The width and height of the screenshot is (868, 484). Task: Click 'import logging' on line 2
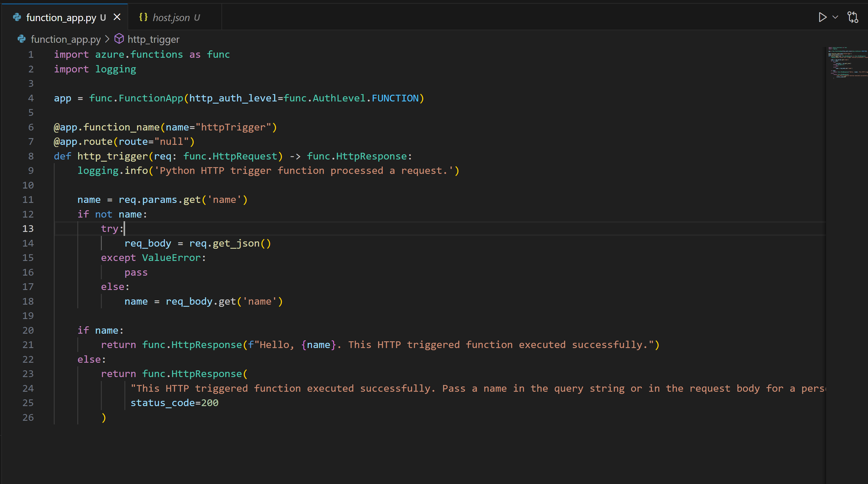[x=95, y=69]
